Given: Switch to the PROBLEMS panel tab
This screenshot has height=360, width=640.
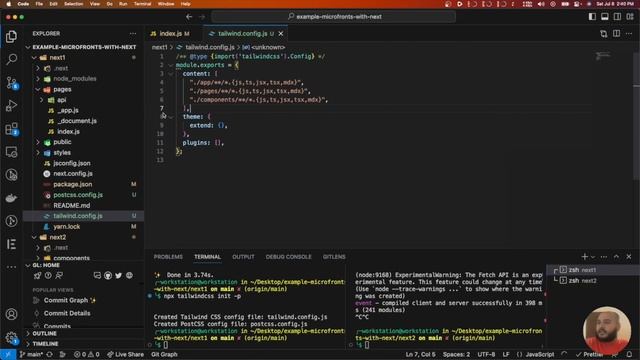Looking at the screenshot, I should 168,257.
